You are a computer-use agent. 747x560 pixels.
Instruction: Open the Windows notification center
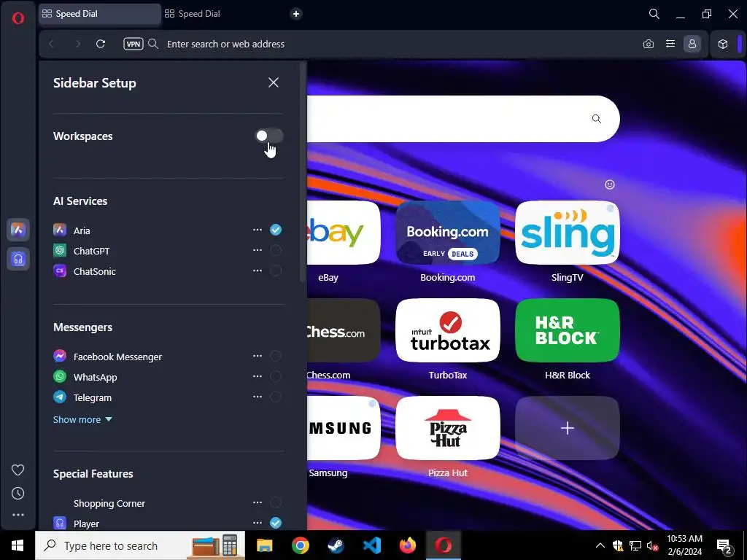coord(724,546)
